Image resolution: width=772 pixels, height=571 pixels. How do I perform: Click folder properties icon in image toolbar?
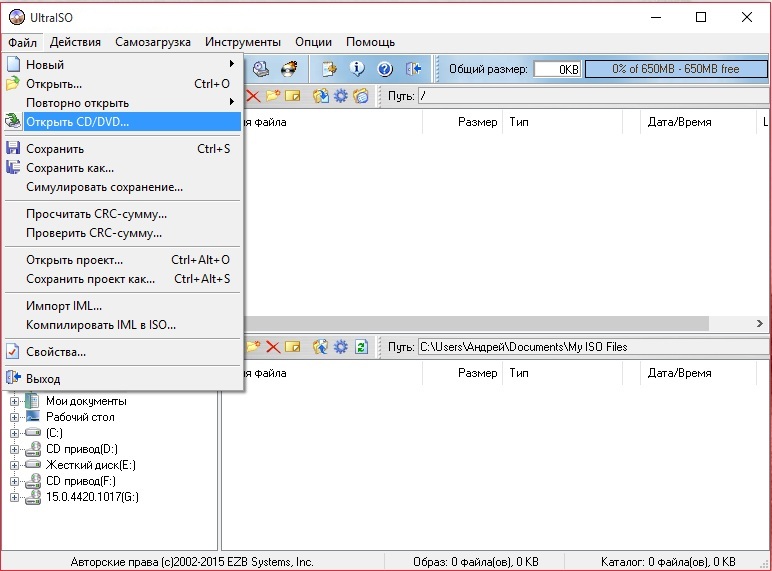[361, 96]
